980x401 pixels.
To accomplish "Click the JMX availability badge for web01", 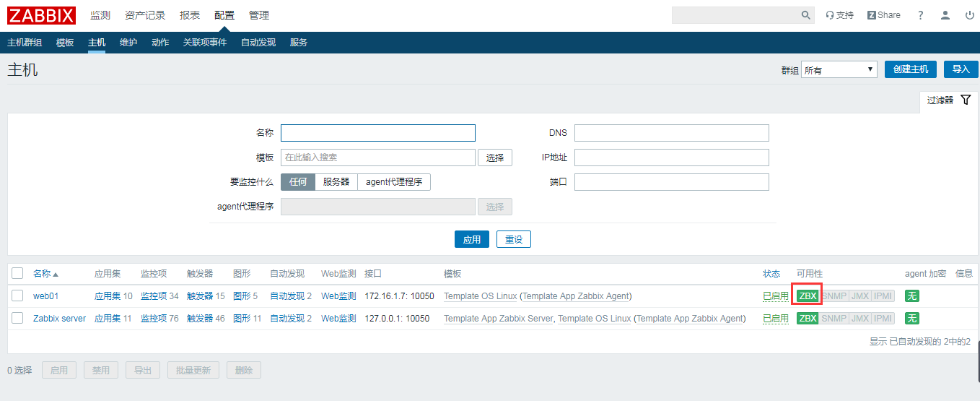I will click(x=859, y=296).
